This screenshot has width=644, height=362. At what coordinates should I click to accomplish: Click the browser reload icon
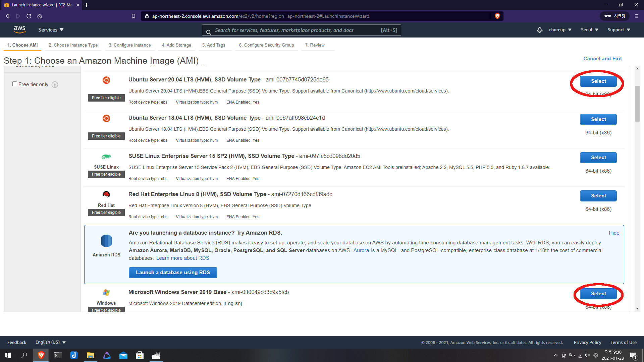pos(29,16)
